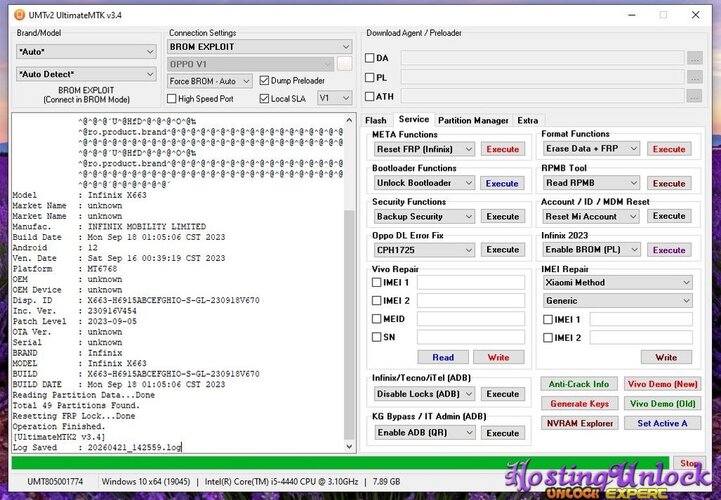
Task: Switch to the Flash tab
Action: 376,121
